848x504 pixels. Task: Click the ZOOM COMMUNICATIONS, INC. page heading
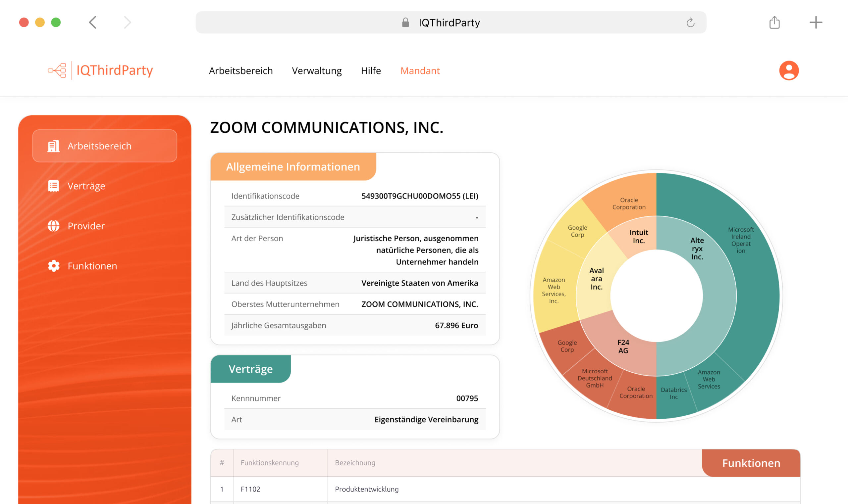tap(327, 127)
